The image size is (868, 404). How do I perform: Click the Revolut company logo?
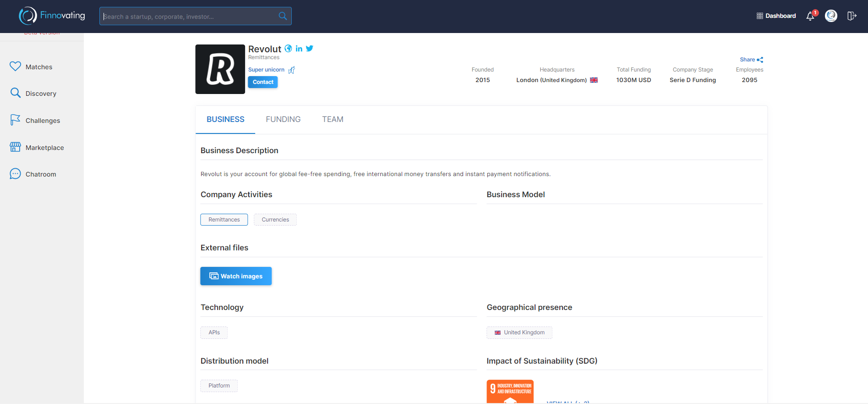[x=220, y=69]
